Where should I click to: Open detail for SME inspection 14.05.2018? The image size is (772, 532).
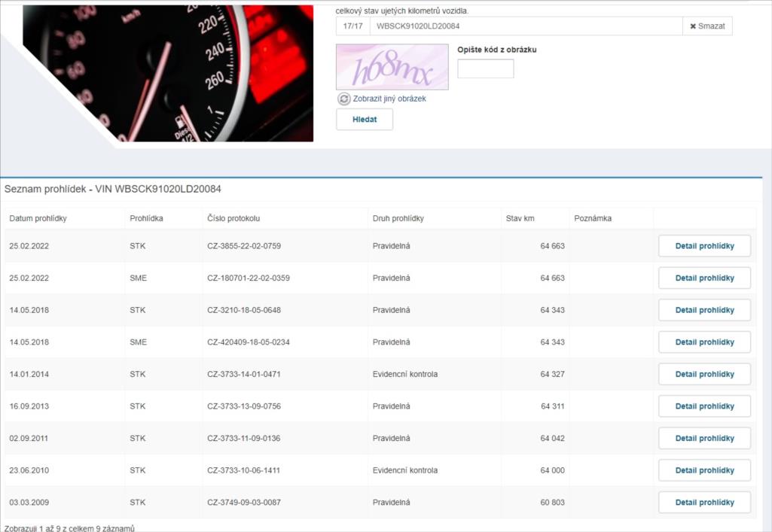[x=704, y=342]
